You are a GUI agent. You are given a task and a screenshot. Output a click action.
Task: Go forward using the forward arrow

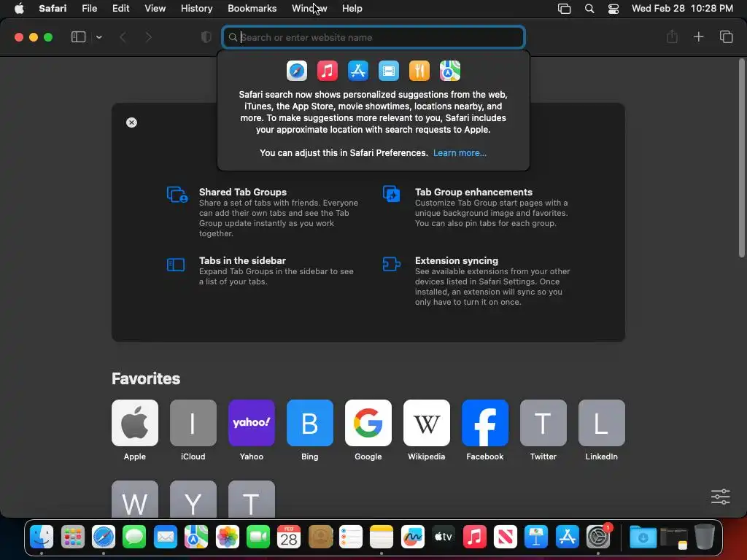point(148,37)
